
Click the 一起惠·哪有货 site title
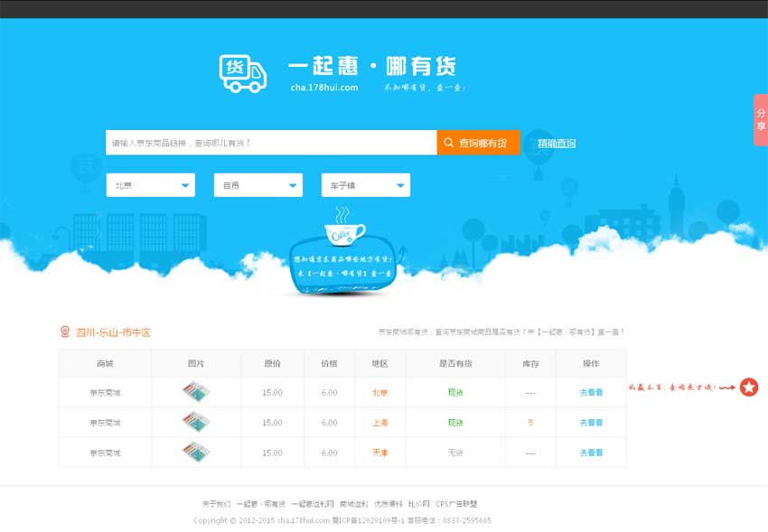click(x=372, y=66)
